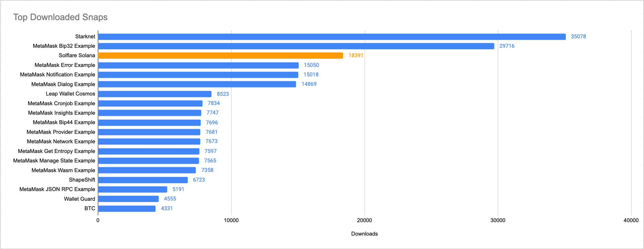
Task: Select the MetaMask Cronjob Example bar
Action: pos(150,103)
